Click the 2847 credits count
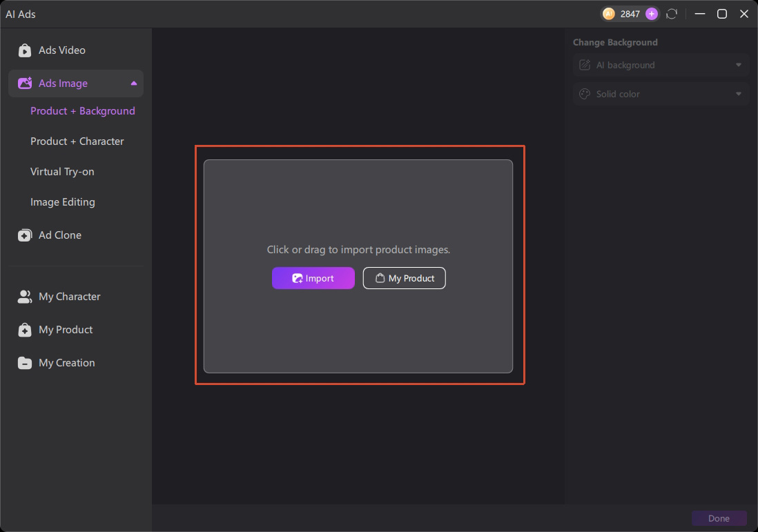The image size is (758, 532). 630,14
